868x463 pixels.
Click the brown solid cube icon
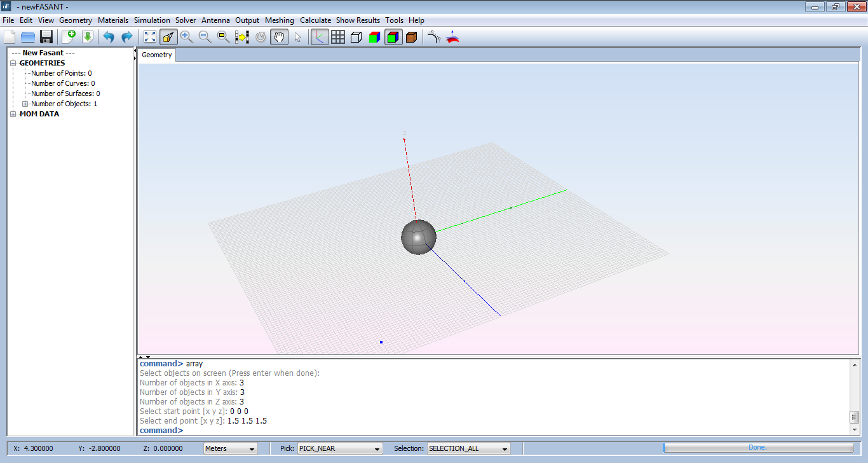tap(411, 37)
